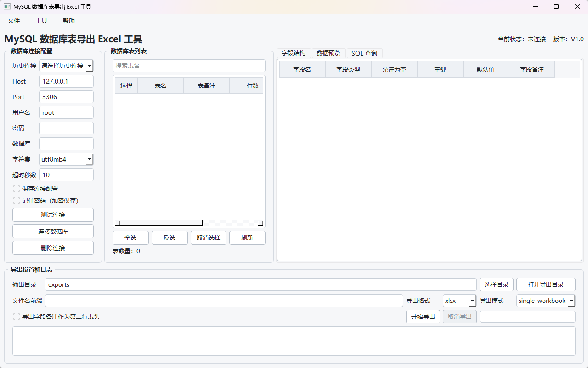This screenshot has width=588, height=368.
Task: Focus the 超时秒数 input field
Action: 66,175
